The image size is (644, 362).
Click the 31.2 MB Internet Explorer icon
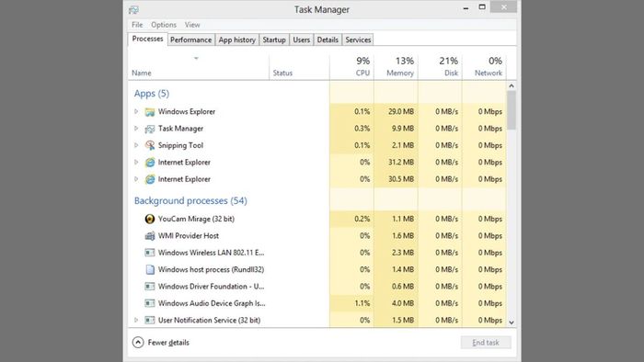click(x=150, y=163)
